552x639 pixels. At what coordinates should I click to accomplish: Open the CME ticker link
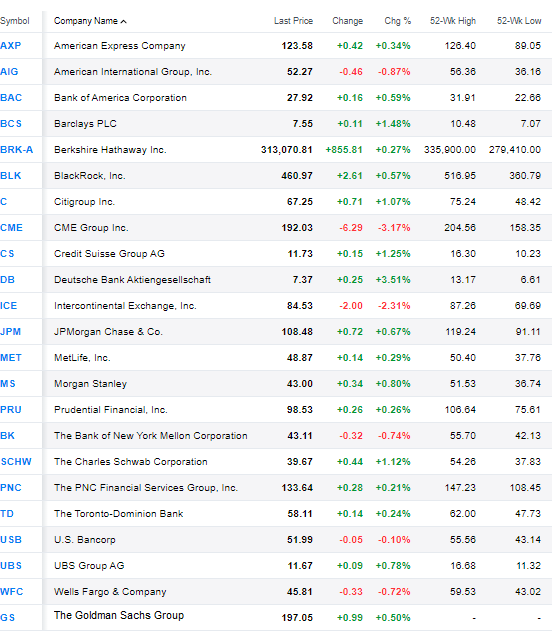click(x=11, y=228)
